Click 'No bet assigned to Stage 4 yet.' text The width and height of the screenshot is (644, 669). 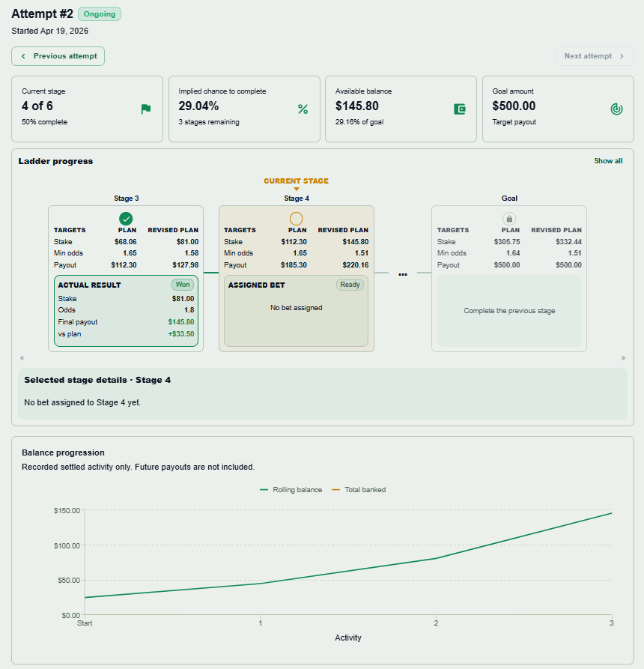82,402
